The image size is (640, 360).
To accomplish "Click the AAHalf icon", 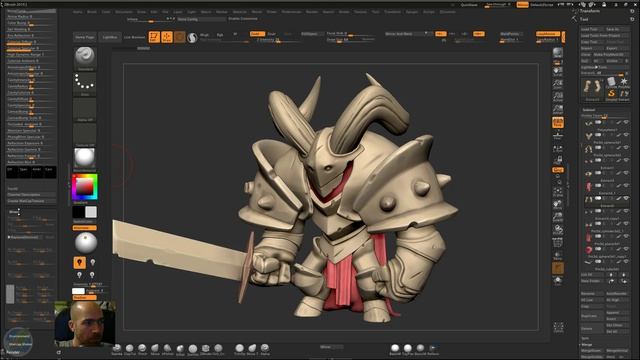I will coord(558,109).
